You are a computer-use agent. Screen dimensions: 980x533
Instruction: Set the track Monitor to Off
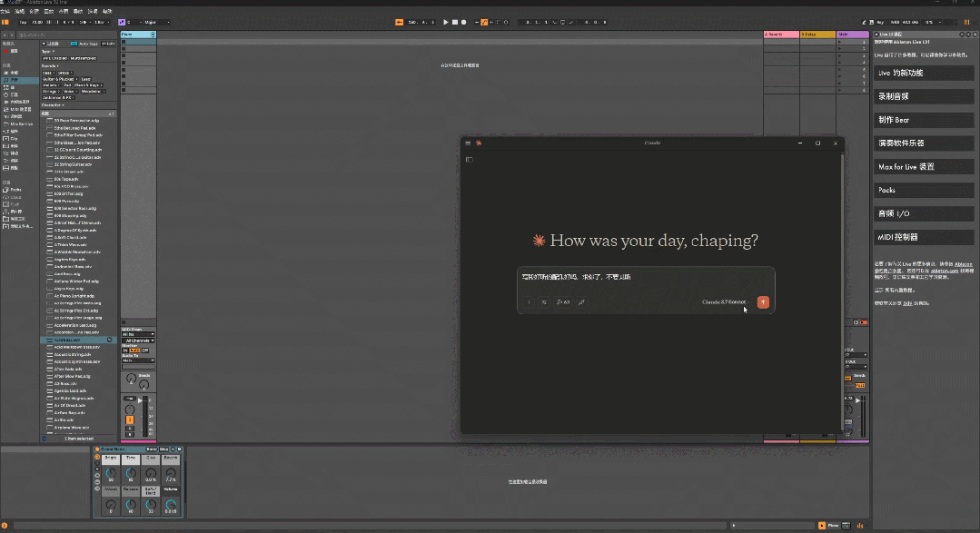tap(146, 350)
